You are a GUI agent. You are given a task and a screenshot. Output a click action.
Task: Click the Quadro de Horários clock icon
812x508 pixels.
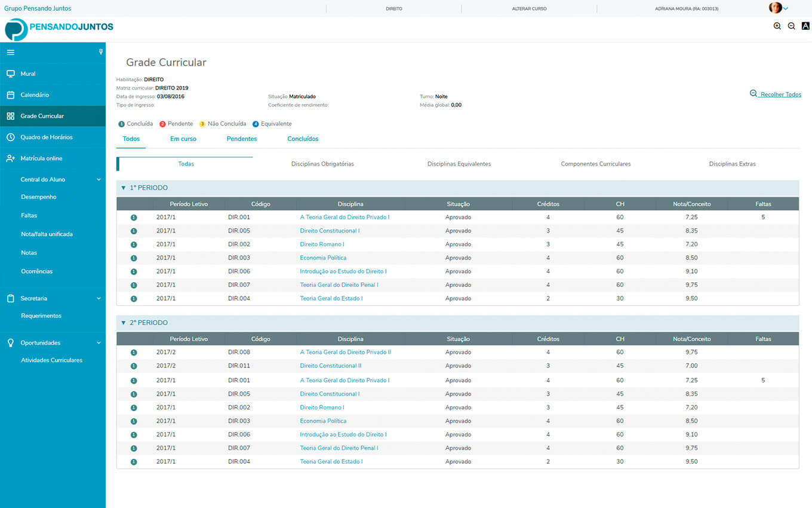click(x=11, y=137)
